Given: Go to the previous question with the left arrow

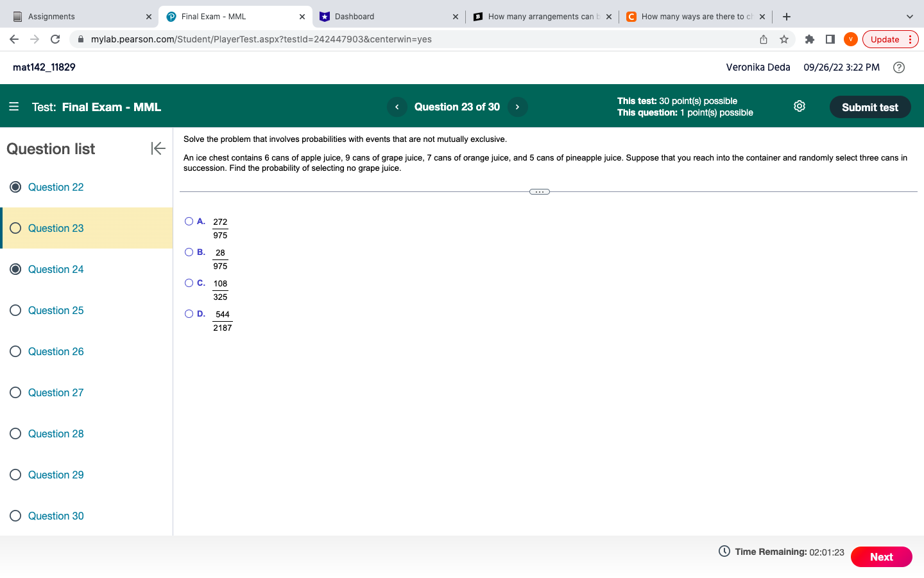Looking at the screenshot, I should pyautogui.click(x=397, y=107).
